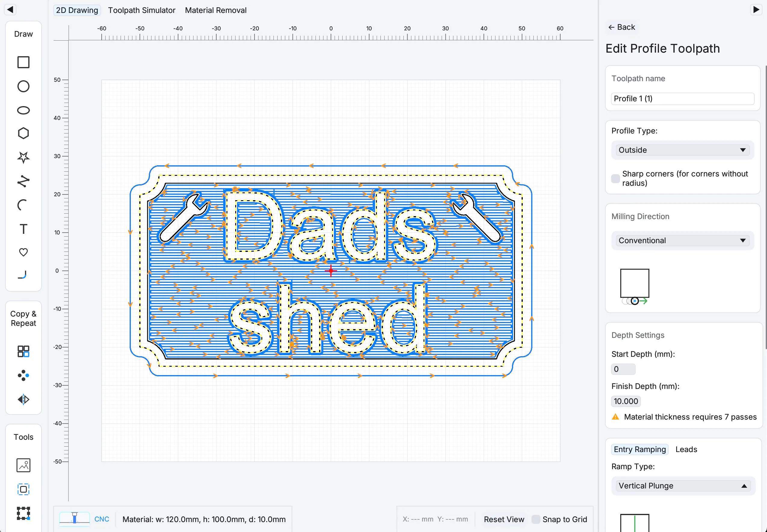Click the passes warning triangle icon
767x532 pixels.
point(616,417)
